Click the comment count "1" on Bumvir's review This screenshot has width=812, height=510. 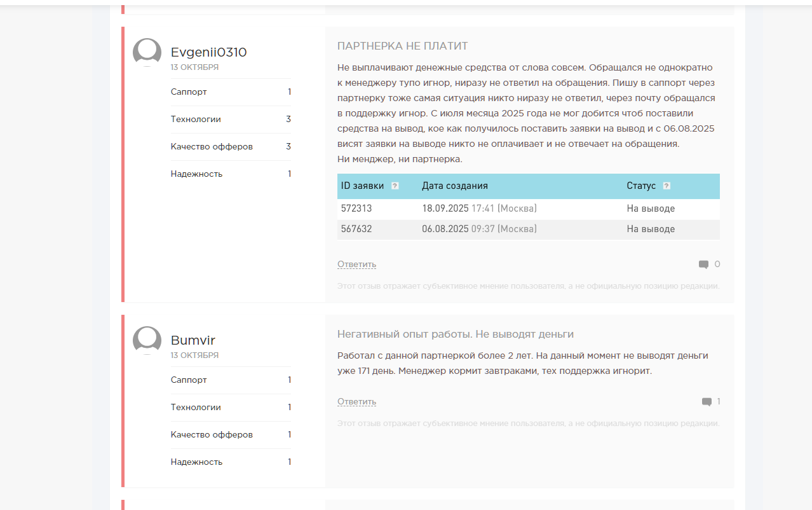(719, 402)
